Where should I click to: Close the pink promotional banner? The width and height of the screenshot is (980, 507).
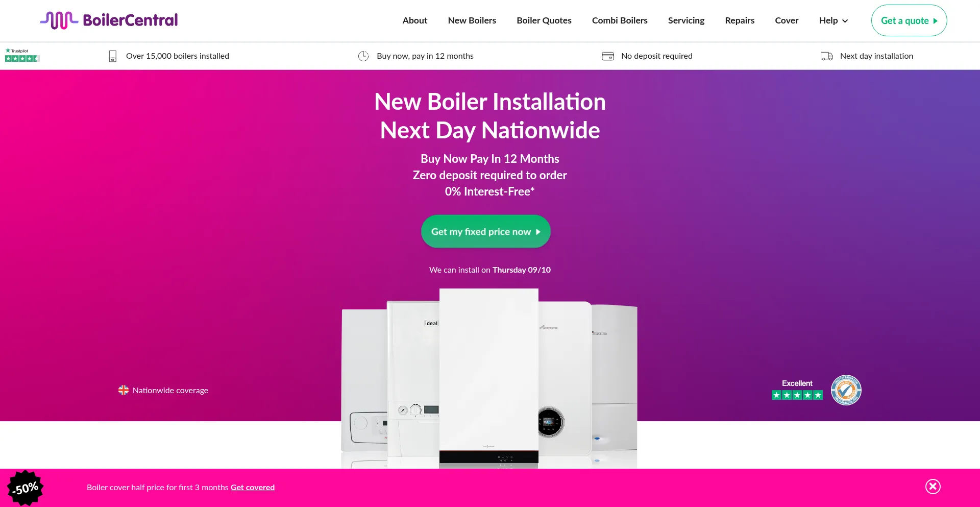tap(933, 487)
